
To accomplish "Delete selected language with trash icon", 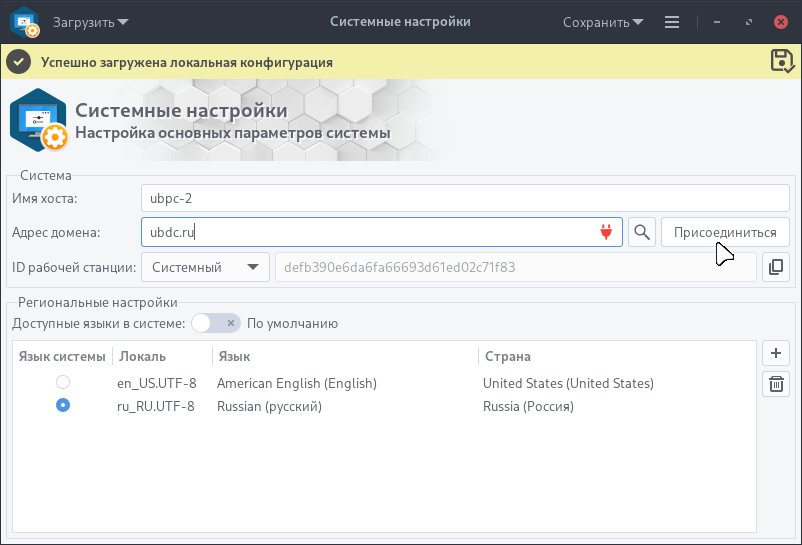I will pos(776,384).
